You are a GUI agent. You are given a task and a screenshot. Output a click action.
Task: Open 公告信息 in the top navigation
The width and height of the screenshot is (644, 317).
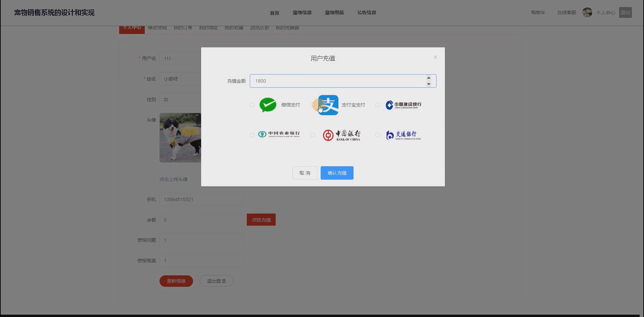click(x=366, y=12)
